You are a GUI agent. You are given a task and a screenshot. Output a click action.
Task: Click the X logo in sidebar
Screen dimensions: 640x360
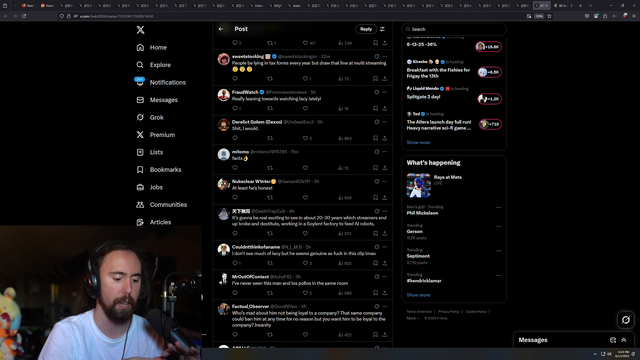[x=140, y=30]
